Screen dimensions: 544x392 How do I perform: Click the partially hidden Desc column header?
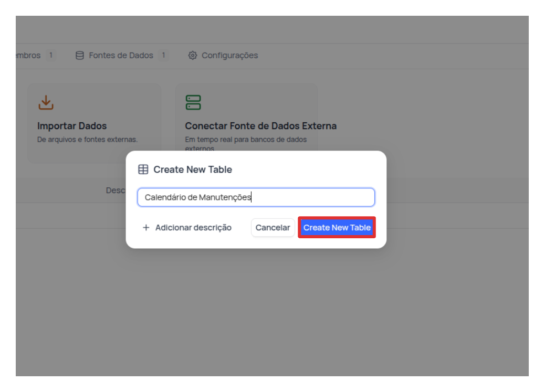(x=116, y=190)
